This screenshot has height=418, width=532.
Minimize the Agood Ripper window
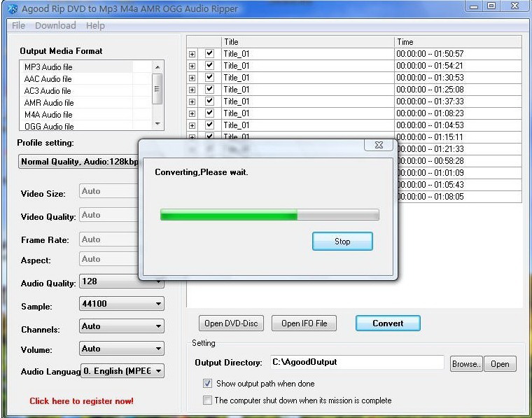[x=474, y=6]
